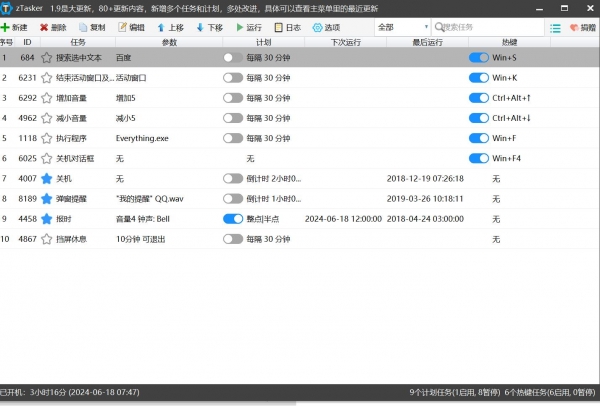
Task: Click the 6个热键任务 status bar text
Action: coord(550,392)
